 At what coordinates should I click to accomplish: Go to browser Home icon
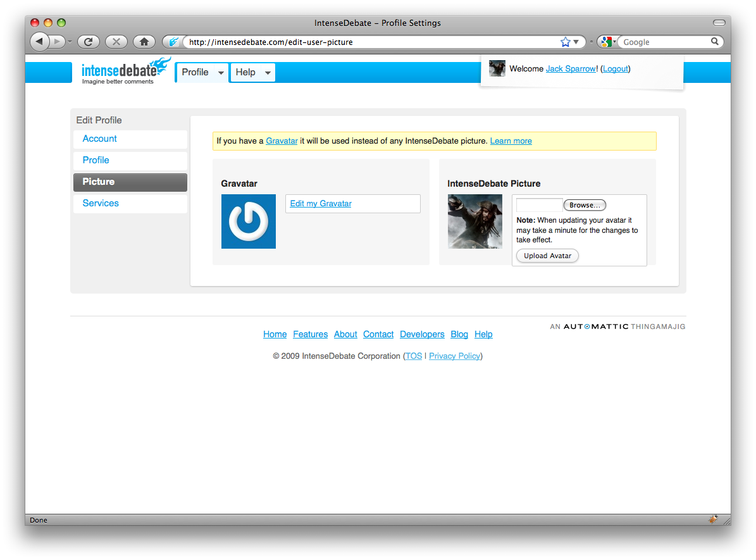144,42
